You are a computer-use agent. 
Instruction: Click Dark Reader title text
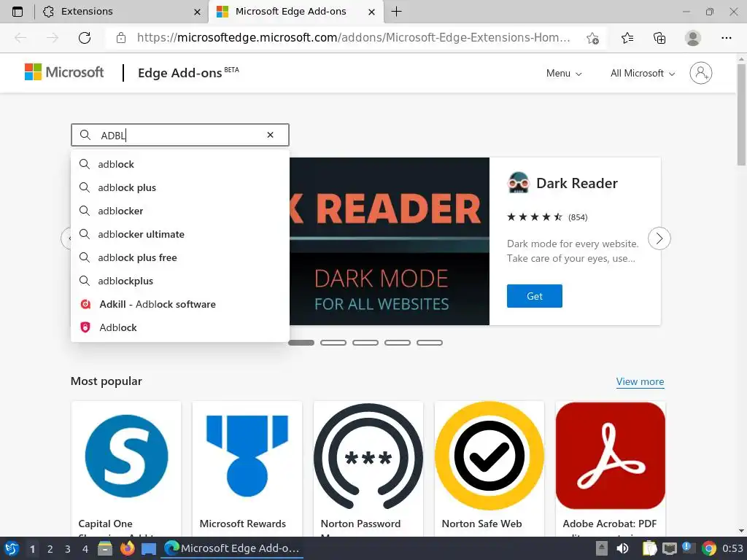577,183
